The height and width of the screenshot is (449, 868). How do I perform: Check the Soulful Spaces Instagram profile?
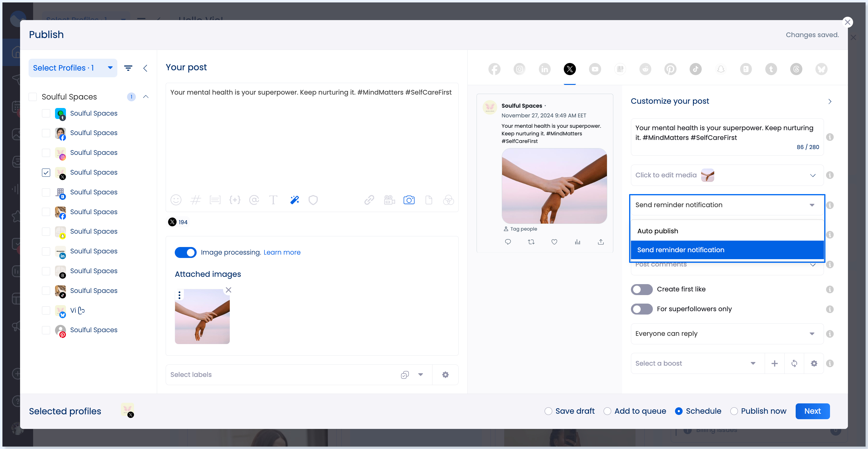[x=46, y=153]
